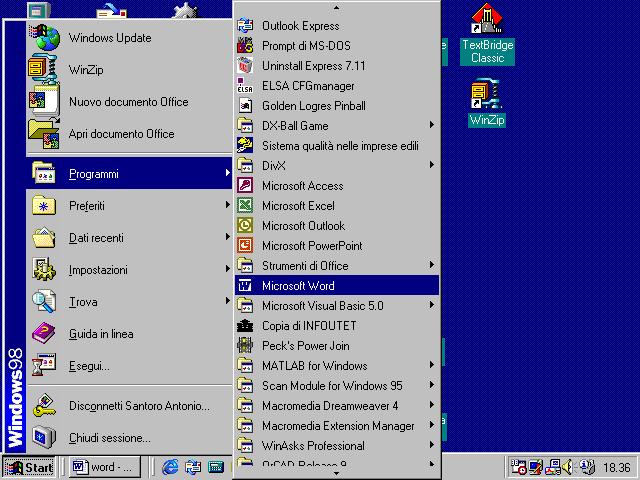Open Microsoft Access menu entry
The image size is (640, 480).
point(337,185)
